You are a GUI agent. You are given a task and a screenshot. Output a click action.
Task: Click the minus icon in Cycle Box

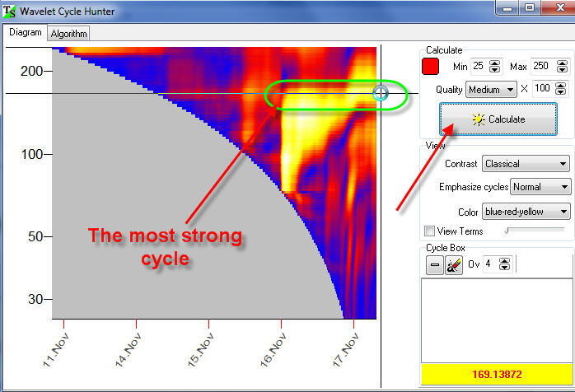coord(435,265)
